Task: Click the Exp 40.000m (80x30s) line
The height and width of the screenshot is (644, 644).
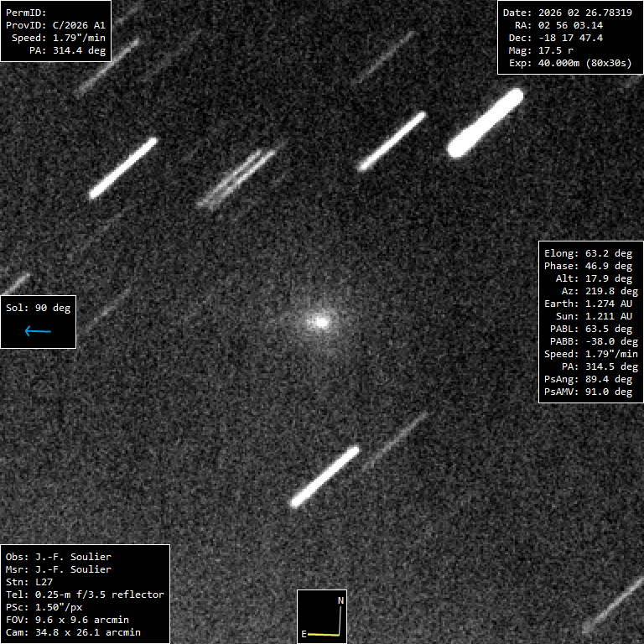Action: pyautogui.click(x=569, y=63)
